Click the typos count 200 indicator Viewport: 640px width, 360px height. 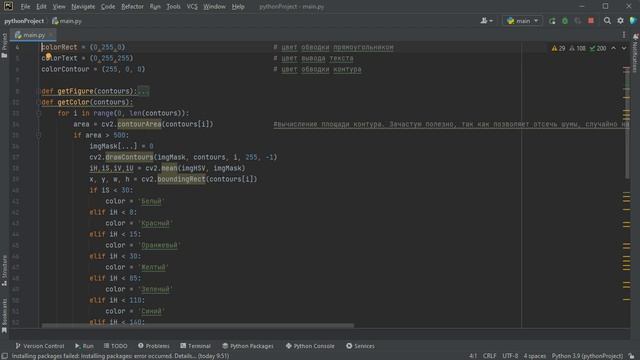pos(598,48)
